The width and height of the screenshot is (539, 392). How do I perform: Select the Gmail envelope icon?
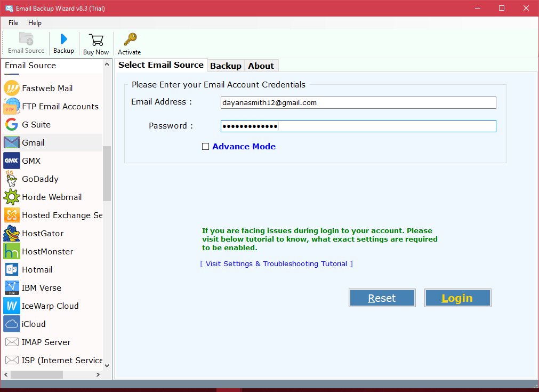12,142
